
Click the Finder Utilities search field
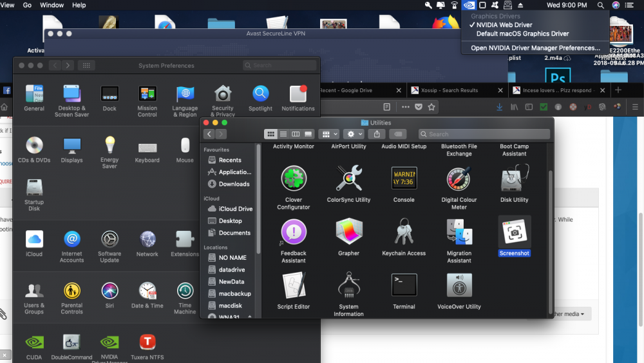point(484,134)
